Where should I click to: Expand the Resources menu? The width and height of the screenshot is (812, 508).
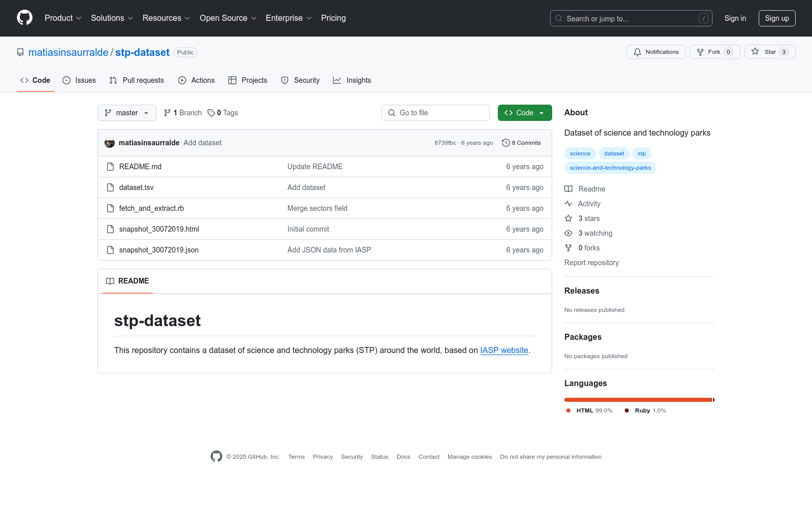(166, 18)
